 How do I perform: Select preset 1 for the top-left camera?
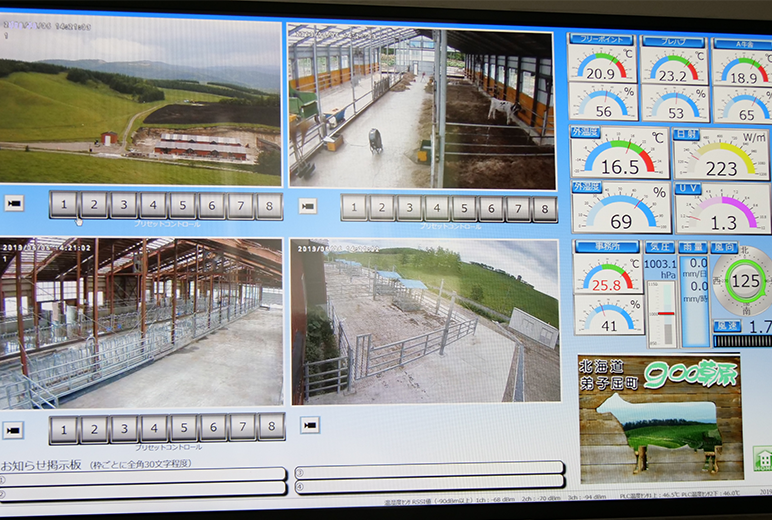coord(64,206)
